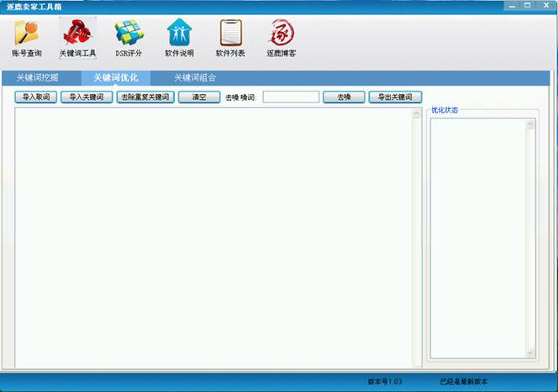This screenshot has width=558, height=392.
Task: Open the DSR评分 rating tool
Action: point(129,38)
